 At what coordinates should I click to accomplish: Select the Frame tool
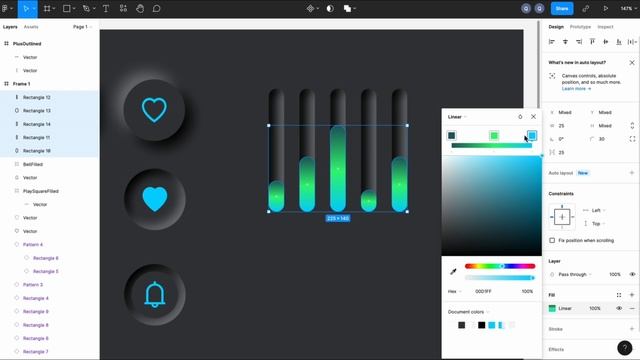coord(47,9)
